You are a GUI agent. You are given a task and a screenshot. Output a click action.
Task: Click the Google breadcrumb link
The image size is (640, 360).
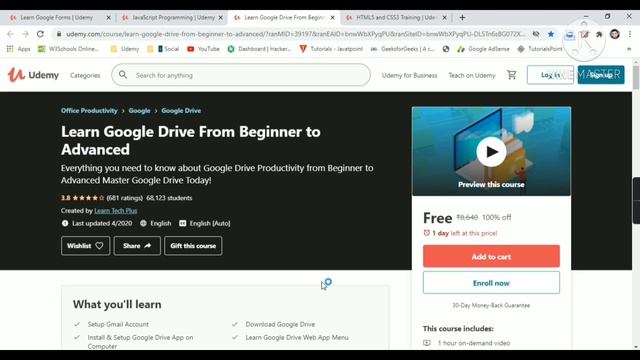tap(139, 111)
